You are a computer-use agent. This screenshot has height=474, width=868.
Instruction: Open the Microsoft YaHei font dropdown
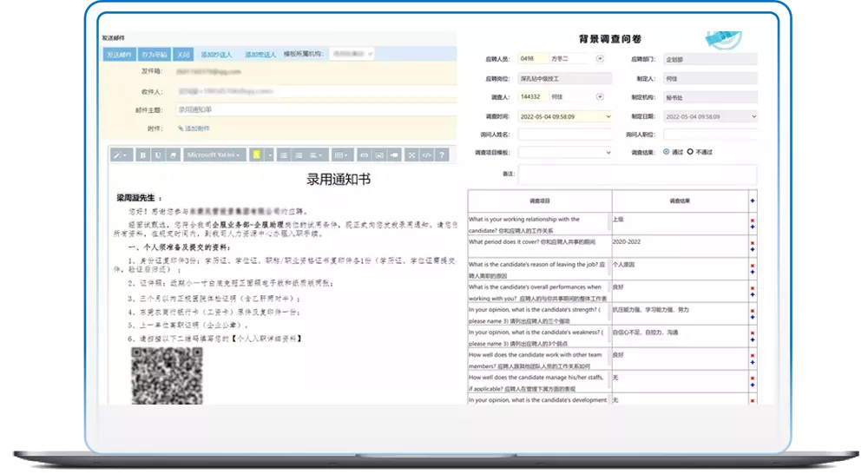coord(214,155)
